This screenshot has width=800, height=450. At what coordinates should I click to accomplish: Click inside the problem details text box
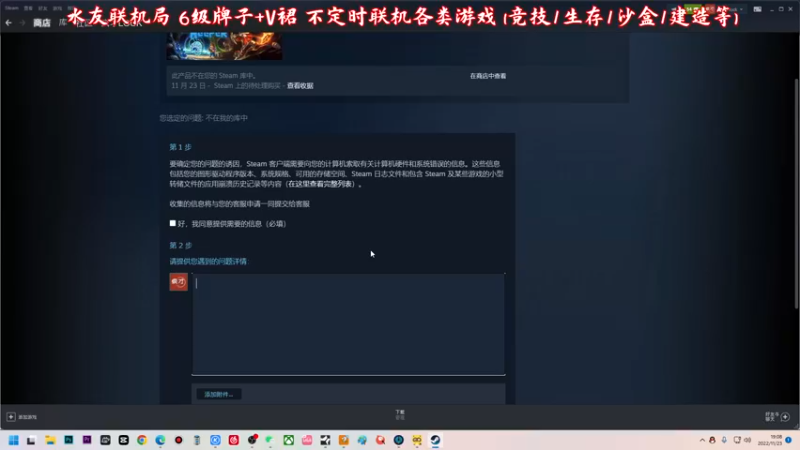pos(348,324)
